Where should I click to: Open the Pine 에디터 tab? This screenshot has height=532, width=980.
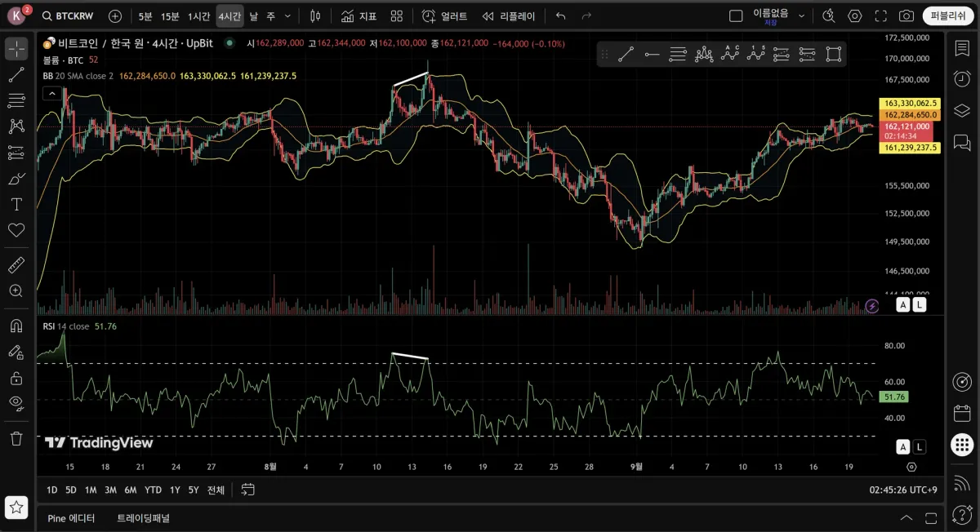pyautogui.click(x=71, y=518)
